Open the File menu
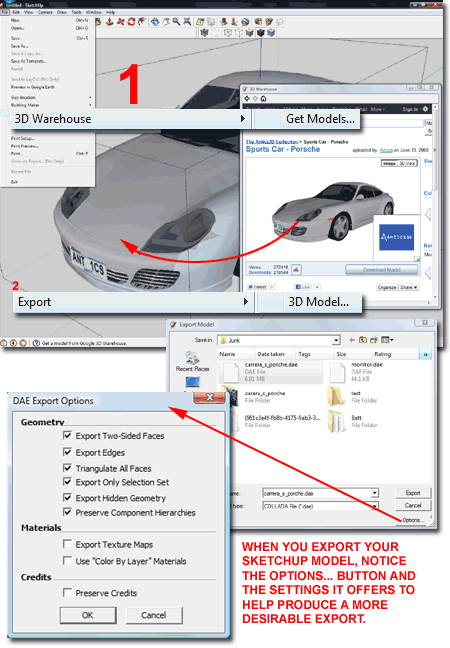 click(x=5, y=12)
